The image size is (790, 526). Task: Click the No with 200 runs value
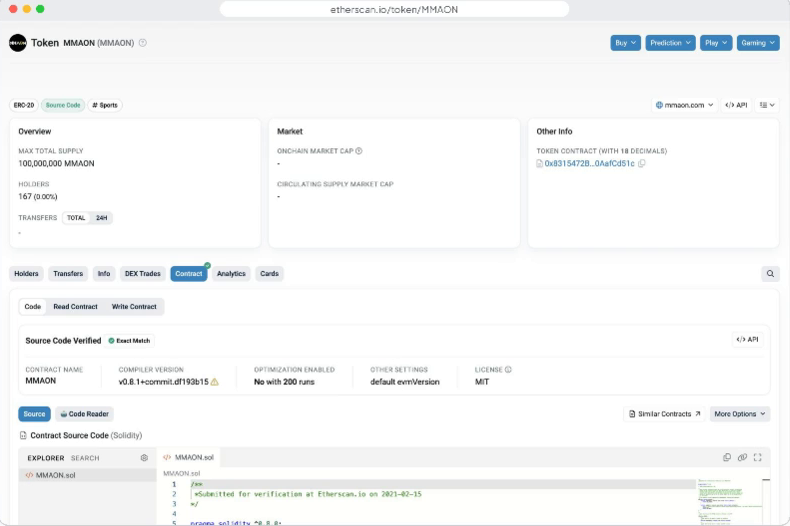pyautogui.click(x=284, y=382)
